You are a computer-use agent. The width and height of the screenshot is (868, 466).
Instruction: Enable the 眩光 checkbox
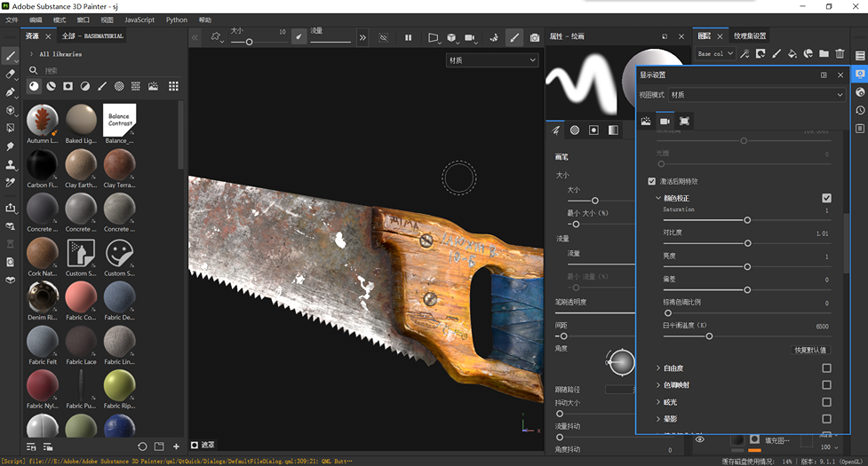click(826, 402)
